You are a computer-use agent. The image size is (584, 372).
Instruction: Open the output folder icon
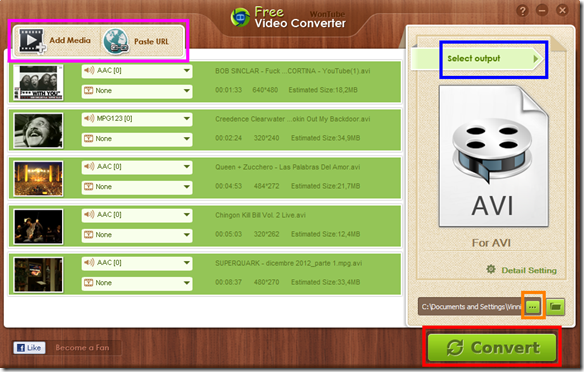point(555,307)
